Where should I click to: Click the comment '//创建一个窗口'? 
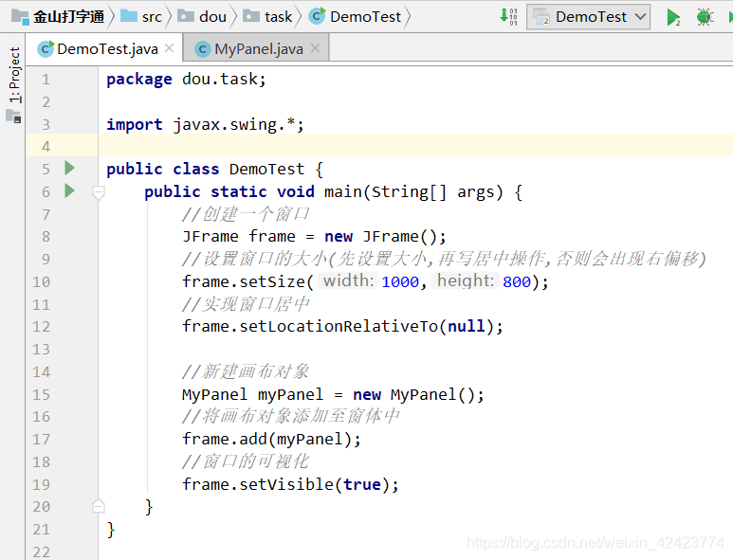[246, 214]
